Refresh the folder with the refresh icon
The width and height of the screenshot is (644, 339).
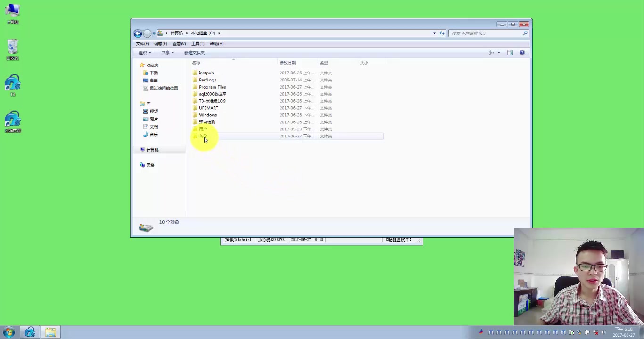click(x=442, y=33)
